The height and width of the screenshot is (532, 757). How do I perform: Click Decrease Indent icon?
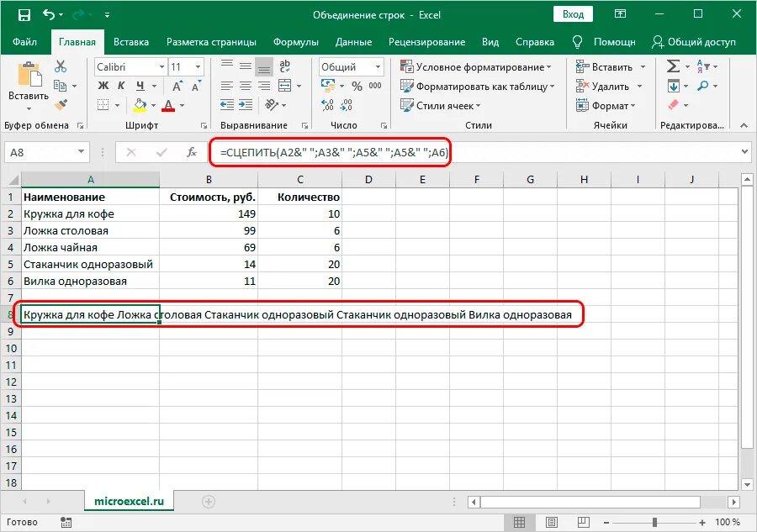point(227,105)
